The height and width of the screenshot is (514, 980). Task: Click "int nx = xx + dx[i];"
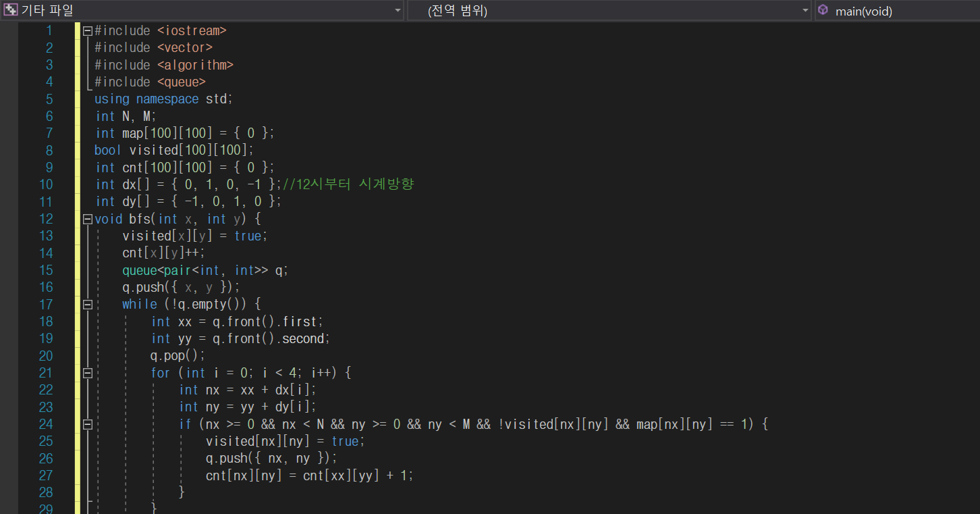248,390
